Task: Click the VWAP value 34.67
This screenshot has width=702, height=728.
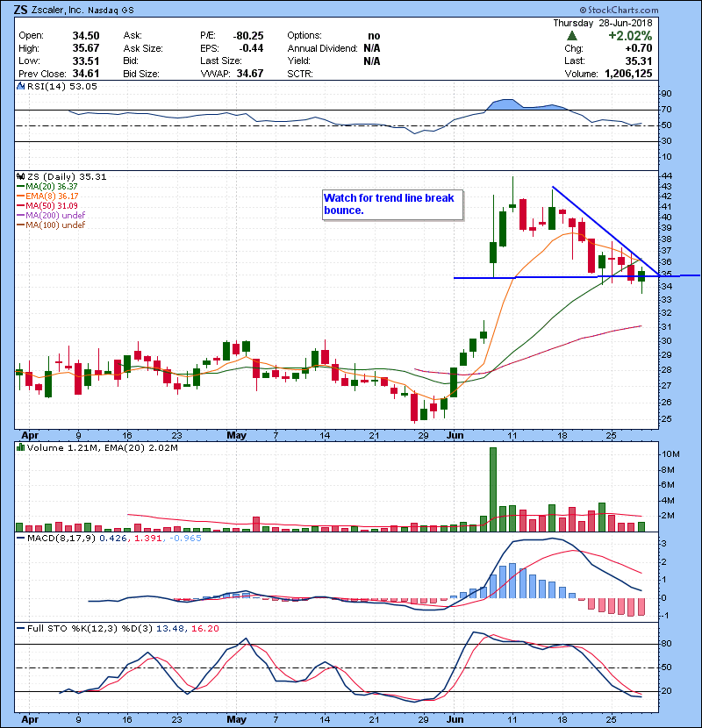Action: pos(250,74)
